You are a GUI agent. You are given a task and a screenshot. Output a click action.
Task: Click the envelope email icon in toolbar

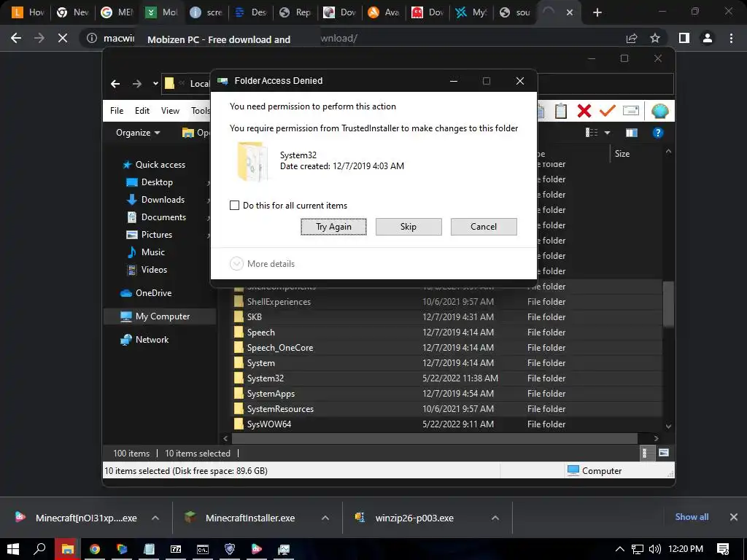point(631,111)
